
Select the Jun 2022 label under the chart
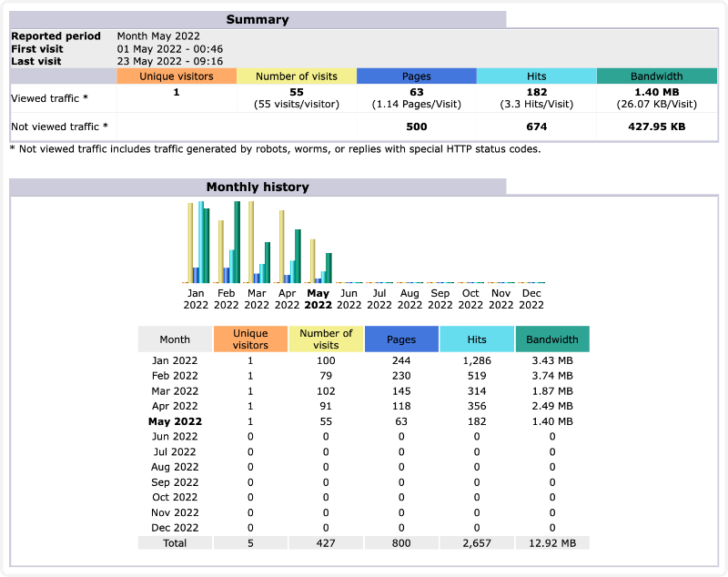click(349, 299)
